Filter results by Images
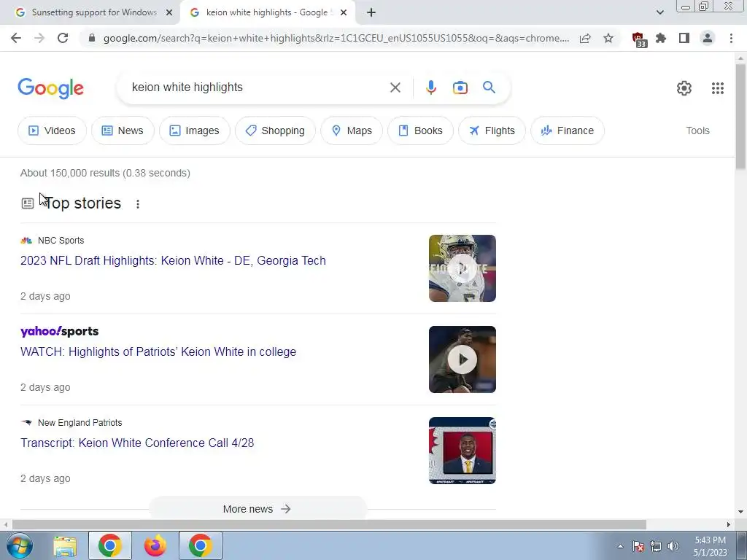The image size is (747, 560). (x=194, y=131)
